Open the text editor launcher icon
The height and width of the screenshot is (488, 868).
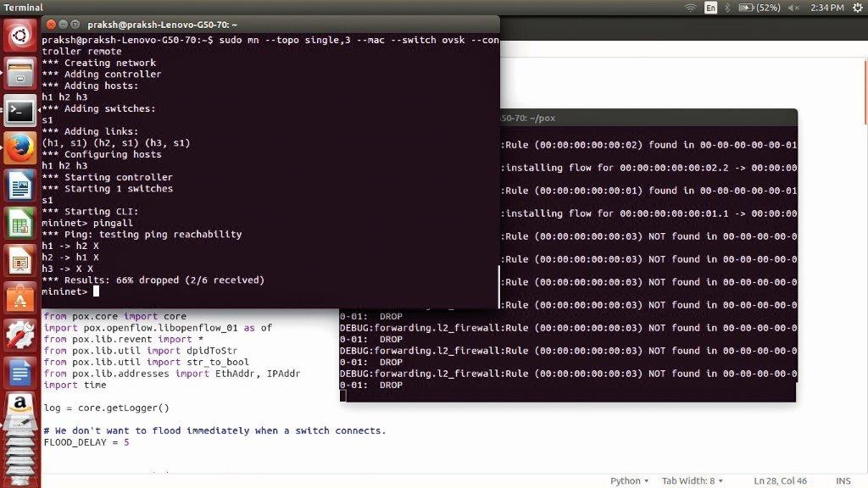pyautogui.click(x=20, y=373)
